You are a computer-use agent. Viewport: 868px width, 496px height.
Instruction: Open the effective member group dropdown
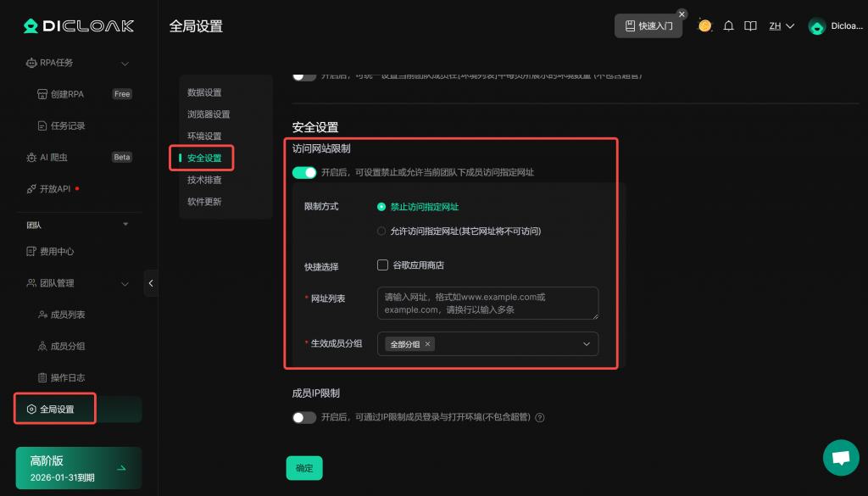pyautogui.click(x=586, y=343)
